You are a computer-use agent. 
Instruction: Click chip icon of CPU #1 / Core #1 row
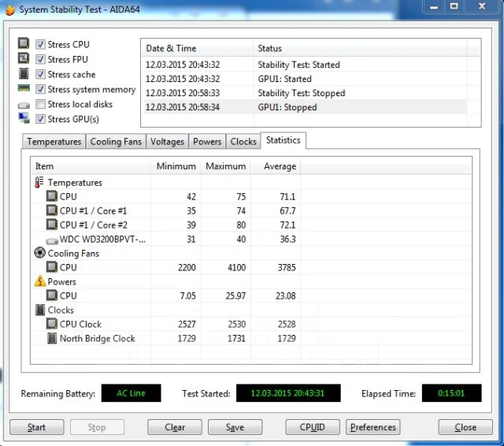click(x=52, y=210)
